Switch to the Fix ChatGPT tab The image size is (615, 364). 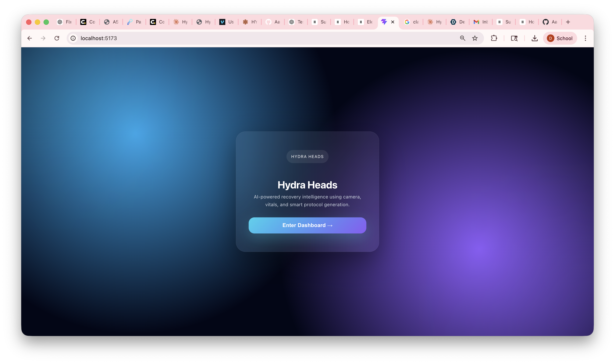[65, 22]
